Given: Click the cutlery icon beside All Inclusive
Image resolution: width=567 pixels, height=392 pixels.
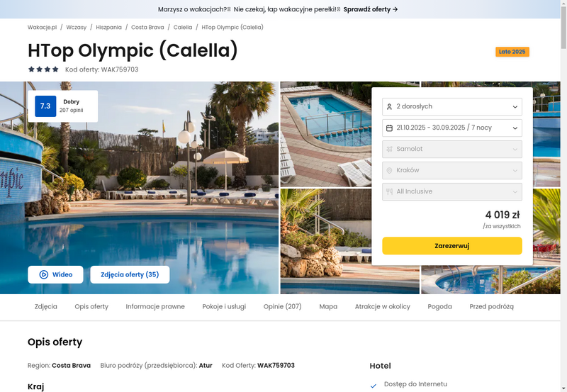Looking at the screenshot, I should point(389,191).
